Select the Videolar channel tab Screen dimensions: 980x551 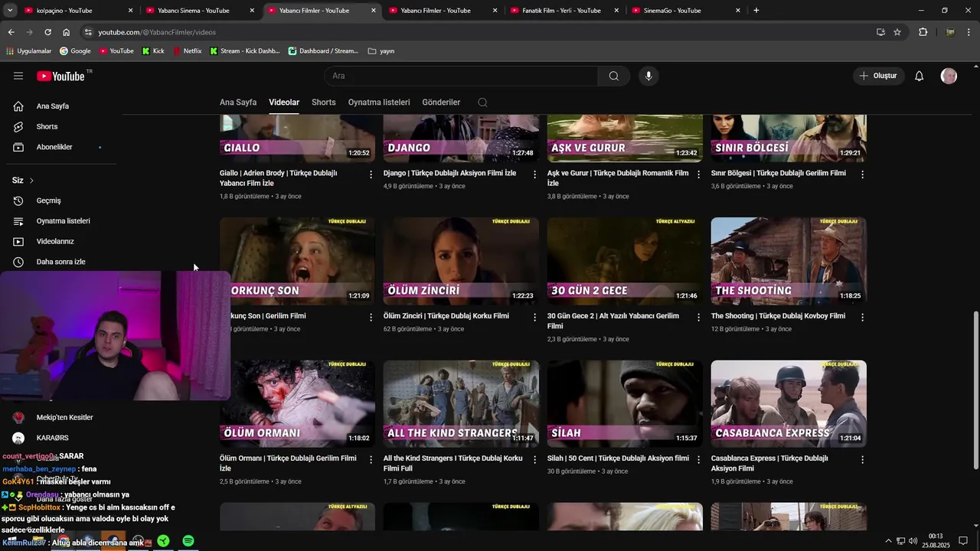click(x=284, y=103)
